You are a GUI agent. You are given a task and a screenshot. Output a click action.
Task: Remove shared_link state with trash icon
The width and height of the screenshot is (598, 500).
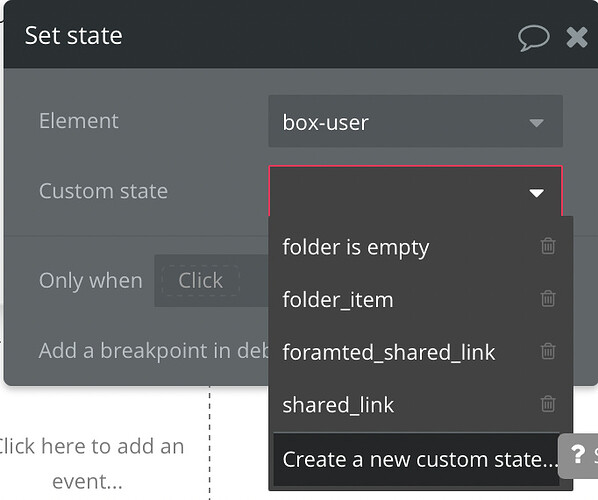coord(548,404)
